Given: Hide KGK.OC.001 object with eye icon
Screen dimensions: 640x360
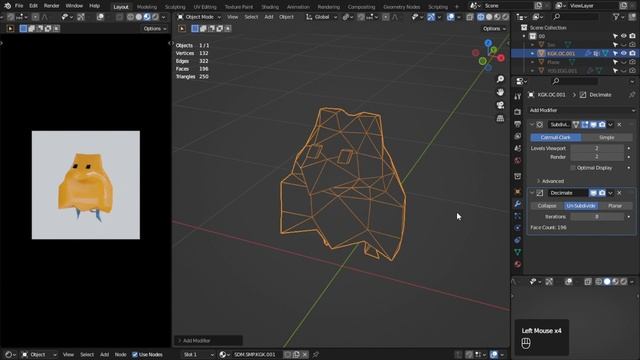Looking at the screenshot, I should coord(624,53).
